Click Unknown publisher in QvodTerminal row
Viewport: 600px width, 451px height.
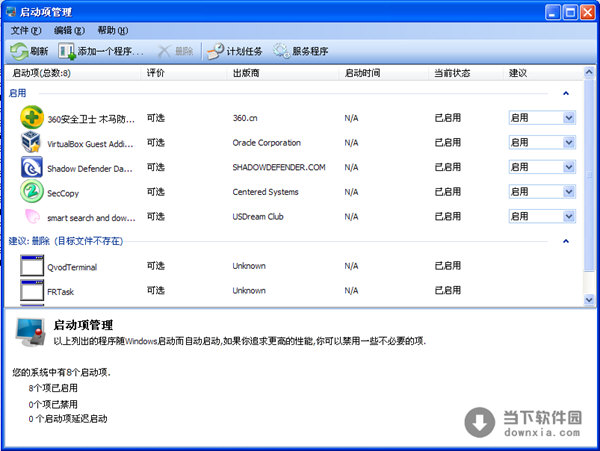pos(249,266)
